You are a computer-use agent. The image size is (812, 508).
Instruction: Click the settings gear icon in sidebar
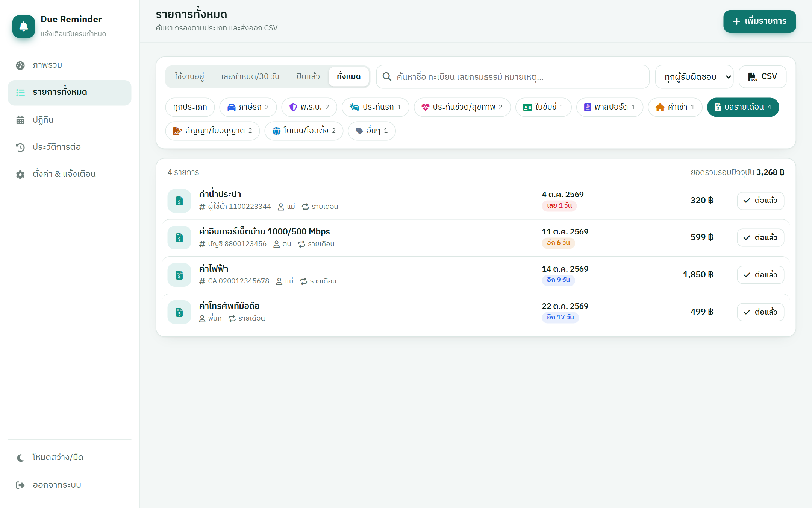(20, 174)
